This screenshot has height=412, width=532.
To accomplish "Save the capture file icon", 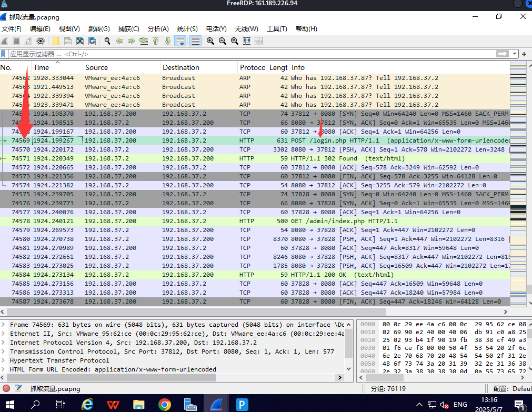I will click(68, 41).
